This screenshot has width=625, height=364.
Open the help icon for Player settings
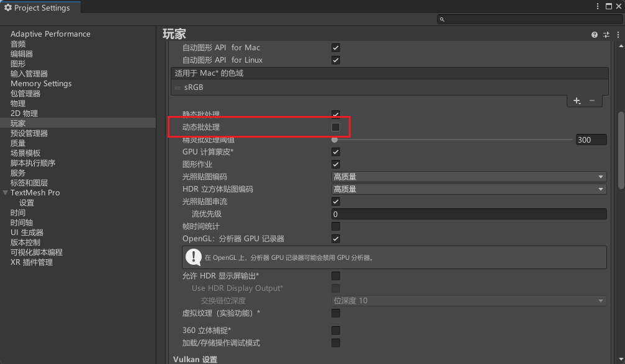[x=595, y=35]
